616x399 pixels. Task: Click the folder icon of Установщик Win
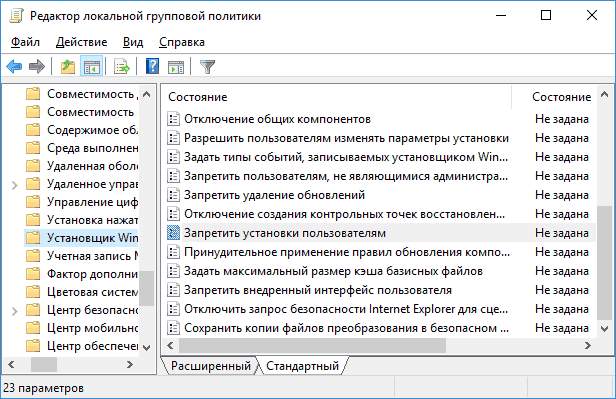click(33, 238)
